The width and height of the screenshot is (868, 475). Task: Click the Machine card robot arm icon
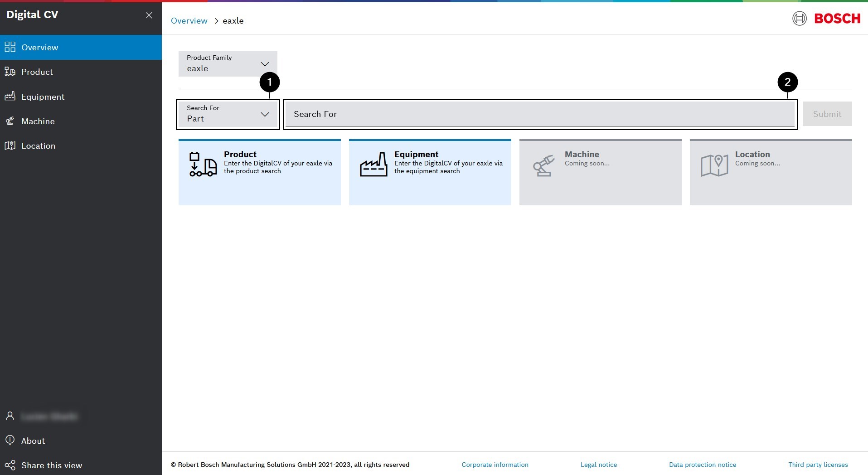click(x=544, y=165)
